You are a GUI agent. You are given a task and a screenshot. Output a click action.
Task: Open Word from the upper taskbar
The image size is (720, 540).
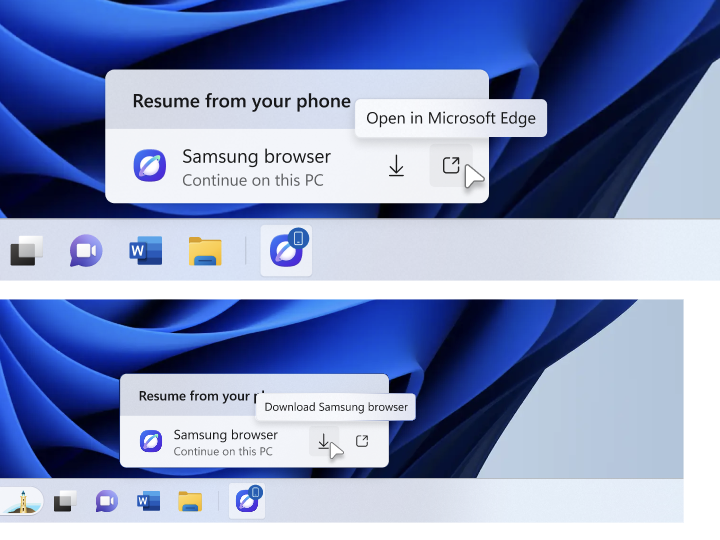[x=146, y=250]
